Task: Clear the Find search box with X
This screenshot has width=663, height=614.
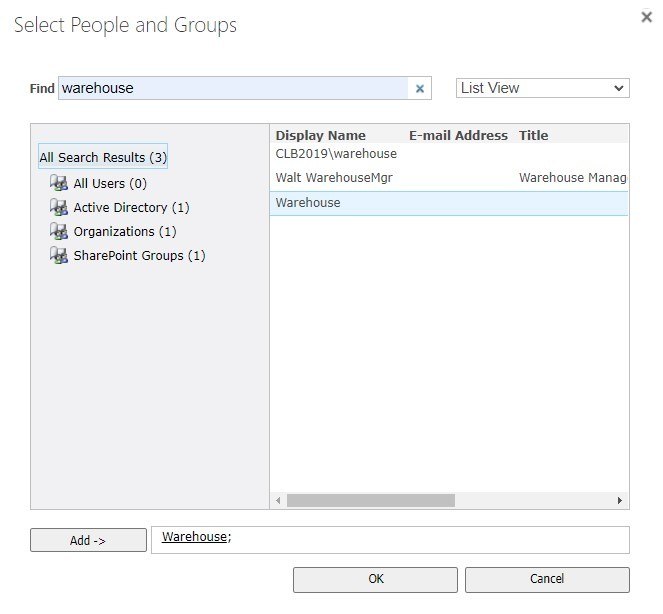Action: (x=420, y=89)
